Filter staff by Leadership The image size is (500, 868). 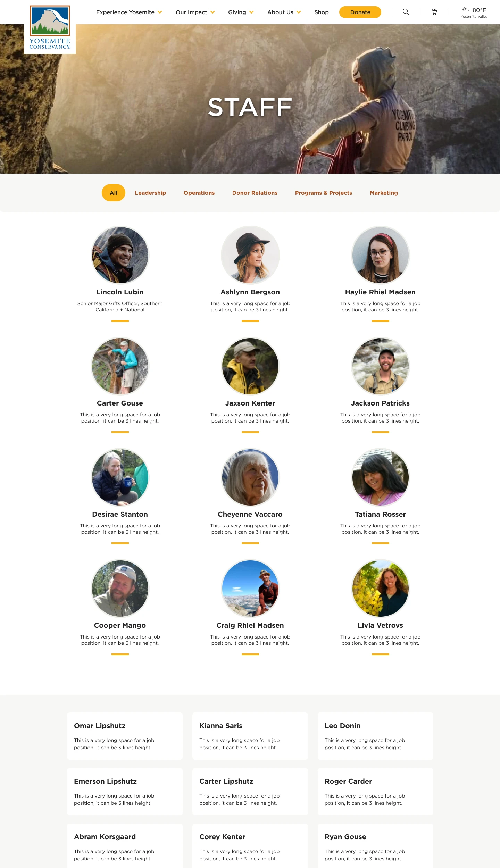pyautogui.click(x=150, y=193)
